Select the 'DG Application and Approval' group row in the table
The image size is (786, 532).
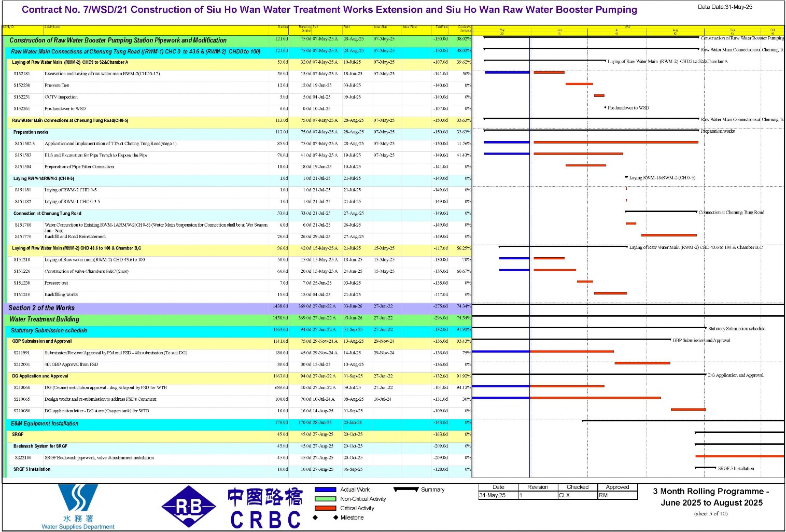tap(238, 376)
